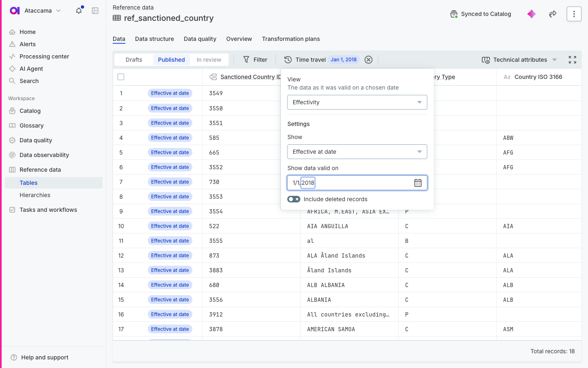Open the pink AI diamond icon
This screenshot has height=368, width=588.
(x=531, y=14)
